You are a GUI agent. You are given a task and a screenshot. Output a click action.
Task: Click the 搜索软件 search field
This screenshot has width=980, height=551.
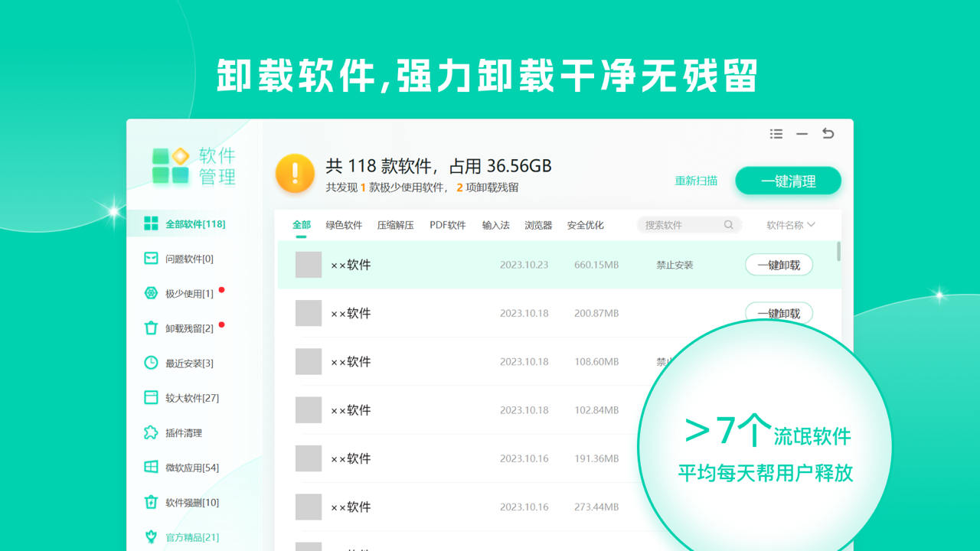(x=681, y=225)
